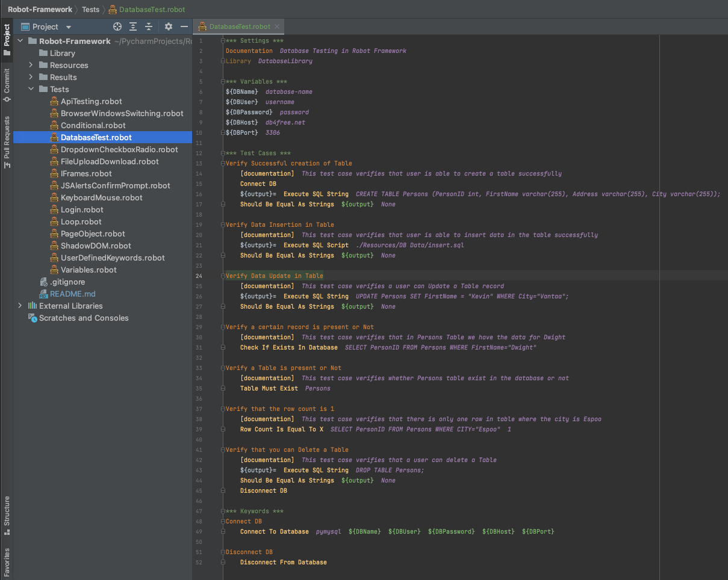Image resolution: width=728 pixels, height=580 pixels.
Task: Open the Favorites tool window
Action: pos(7,557)
